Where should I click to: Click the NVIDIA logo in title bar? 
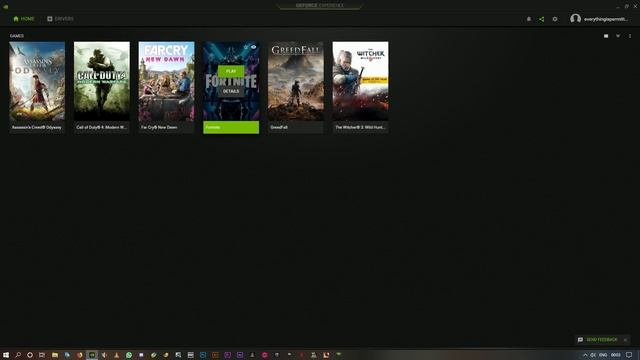coord(6,6)
